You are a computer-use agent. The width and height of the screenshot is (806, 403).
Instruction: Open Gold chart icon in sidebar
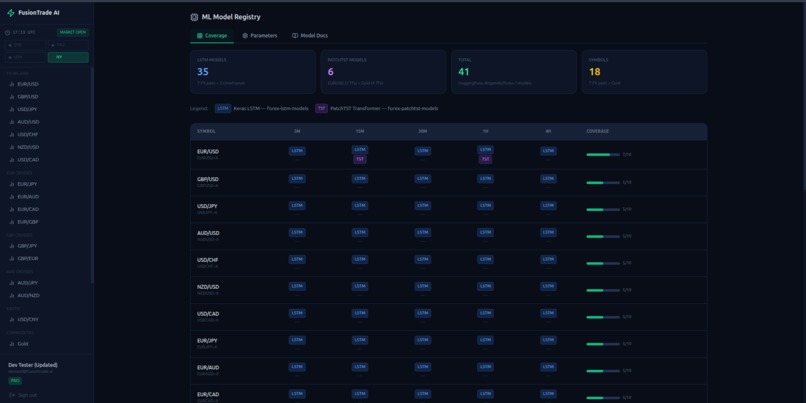[12, 344]
